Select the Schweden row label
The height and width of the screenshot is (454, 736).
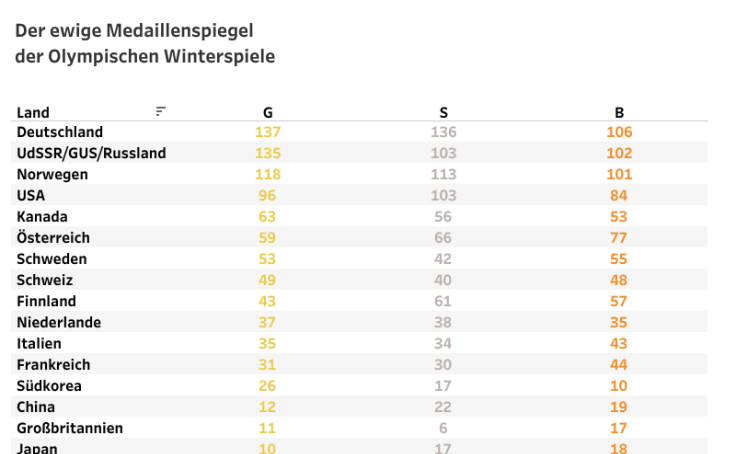click(x=52, y=259)
